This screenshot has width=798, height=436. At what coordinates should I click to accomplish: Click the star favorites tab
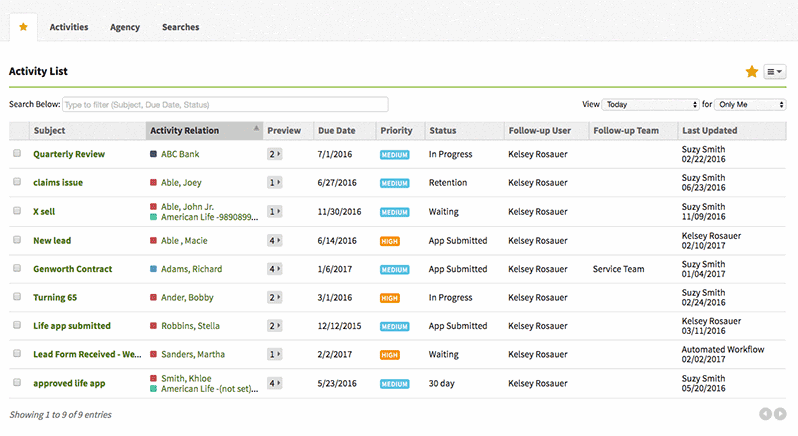[23, 27]
